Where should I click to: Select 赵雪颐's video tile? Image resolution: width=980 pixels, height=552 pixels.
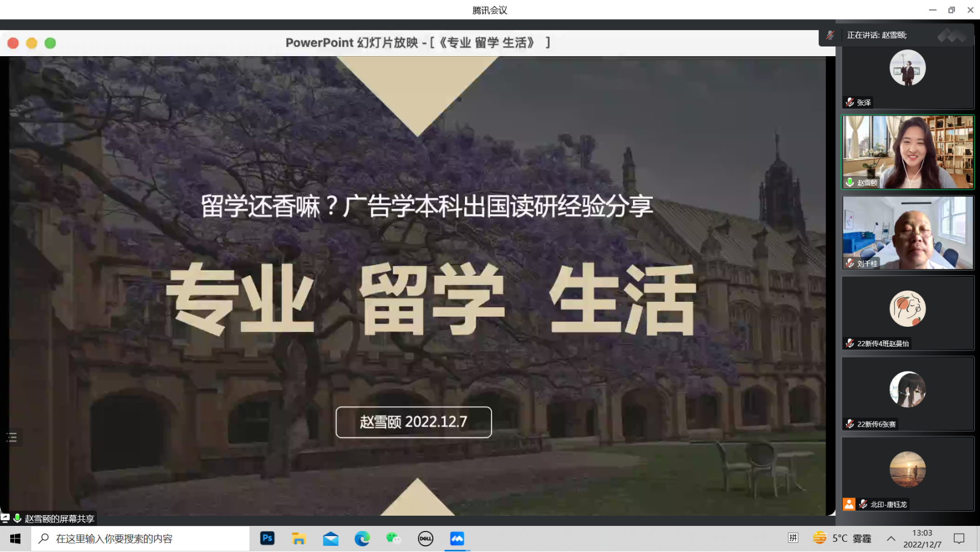pos(907,152)
